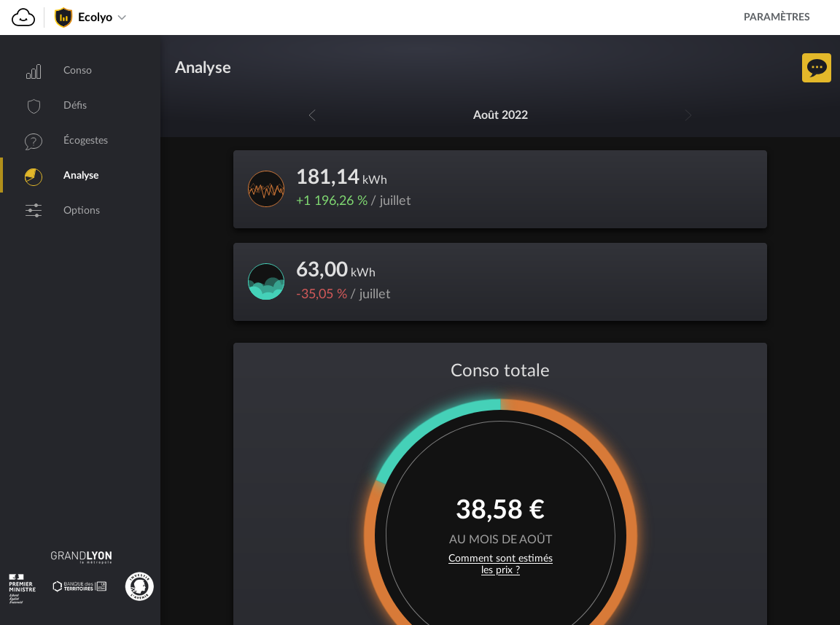Click the -35,05 % comparison value
Viewport: 840px width, 625px height.
tap(322, 294)
